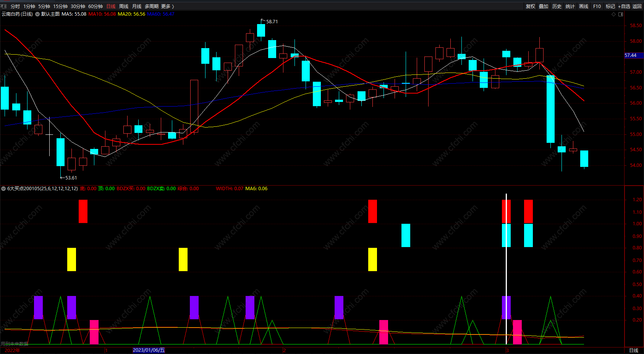This screenshot has height=354, width=644.
Task: Click the BDZX买: 0.00 value
Action: pos(131,189)
